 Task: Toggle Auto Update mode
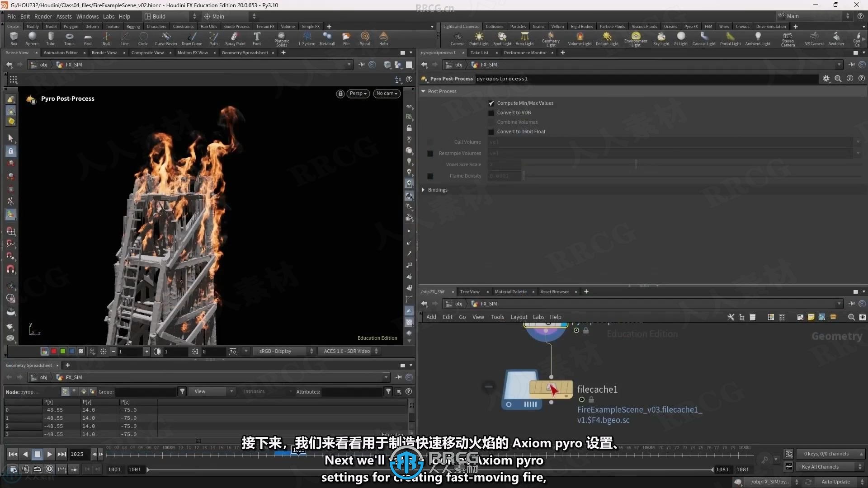tap(835, 482)
